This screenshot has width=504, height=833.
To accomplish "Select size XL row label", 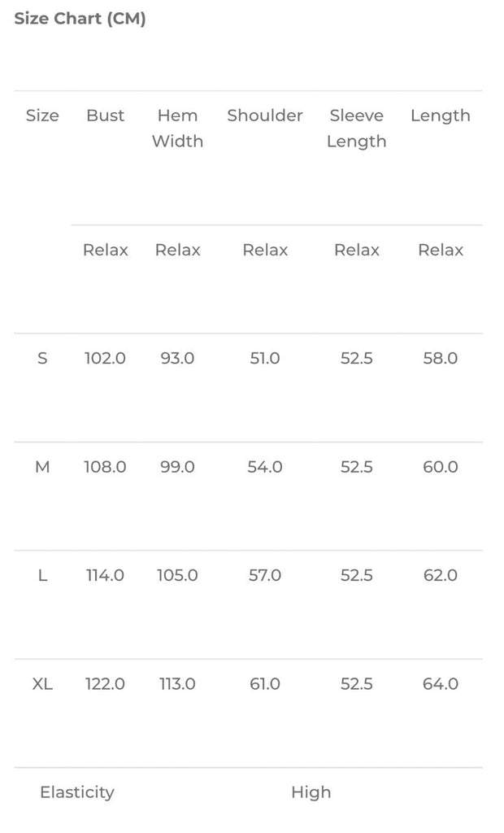I will (x=42, y=684).
